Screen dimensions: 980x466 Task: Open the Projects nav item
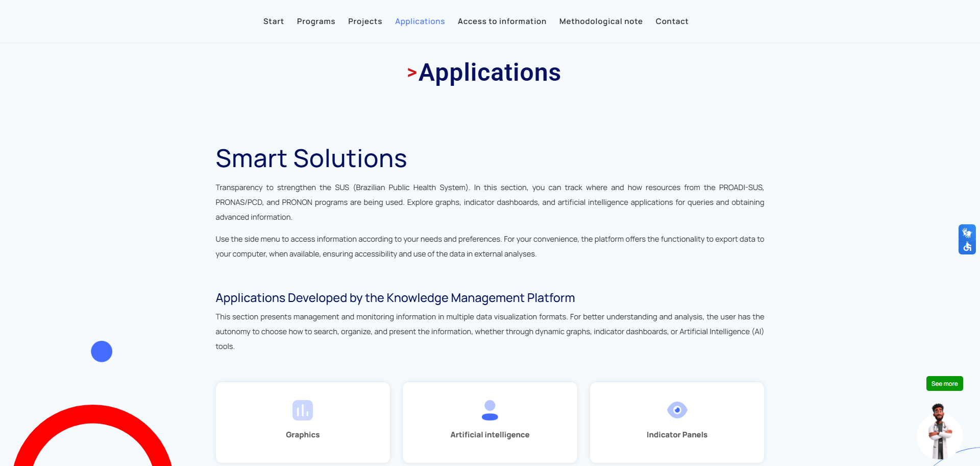point(365,21)
